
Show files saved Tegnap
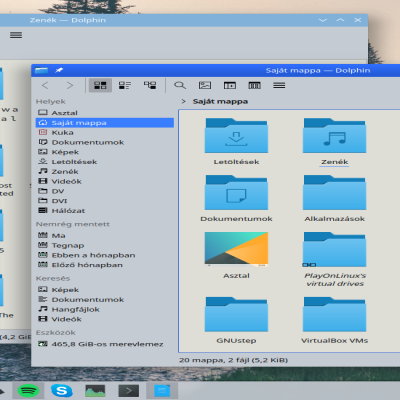coord(105,245)
